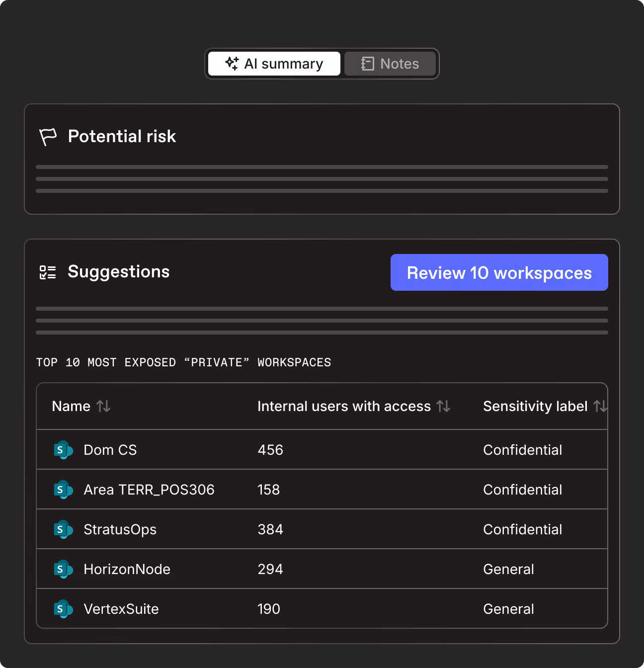The width and height of the screenshot is (644, 668).
Task: Select the HorizonNode workspace name
Action: point(127,569)
